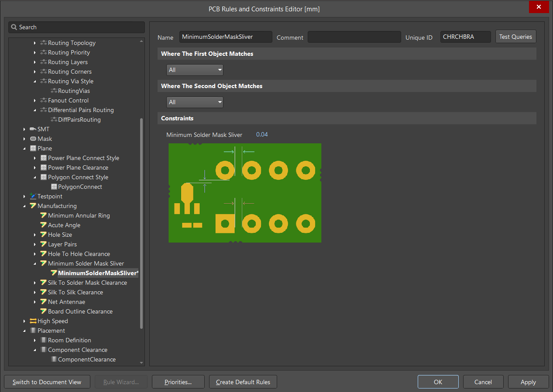Open the second object matches All dropdown
Image resolution: width=553 pixels, height=392 pixels.
click(x=195, y=102)
